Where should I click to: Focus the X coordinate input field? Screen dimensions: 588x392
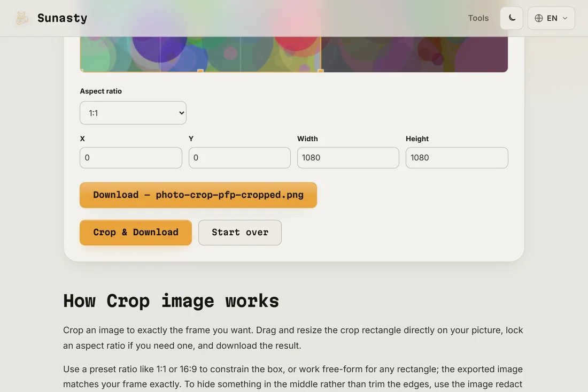click(x=131, y=158)
